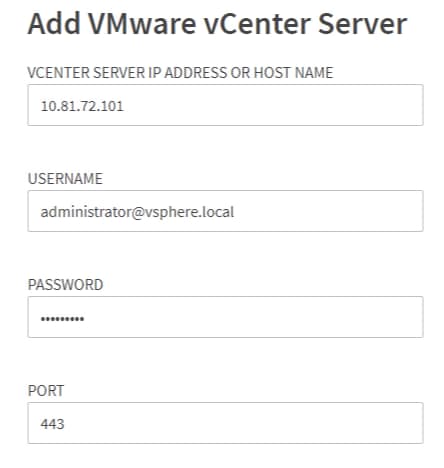This screenshot has width=444, height=468.
Task: Click the 'VCENTER SERVER IP ADDRESS OR HOST NAME' label
Action: [x=180, y=73]
